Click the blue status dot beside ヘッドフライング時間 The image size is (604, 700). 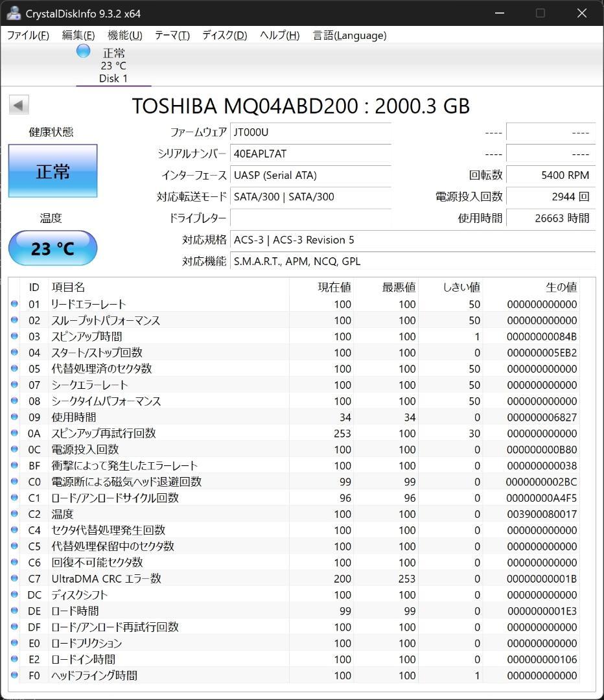click(15, 675)
